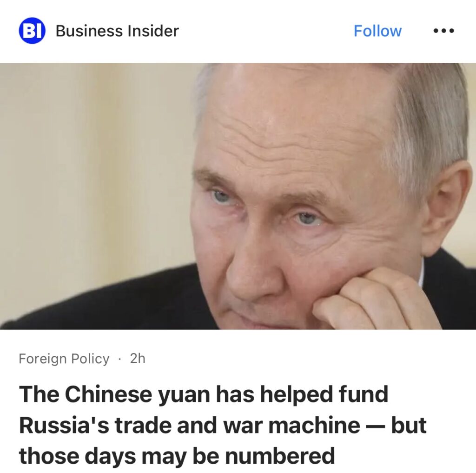476x473 pixels.
Task: Tap the blue BI logo icon
Action: (32, 31)
